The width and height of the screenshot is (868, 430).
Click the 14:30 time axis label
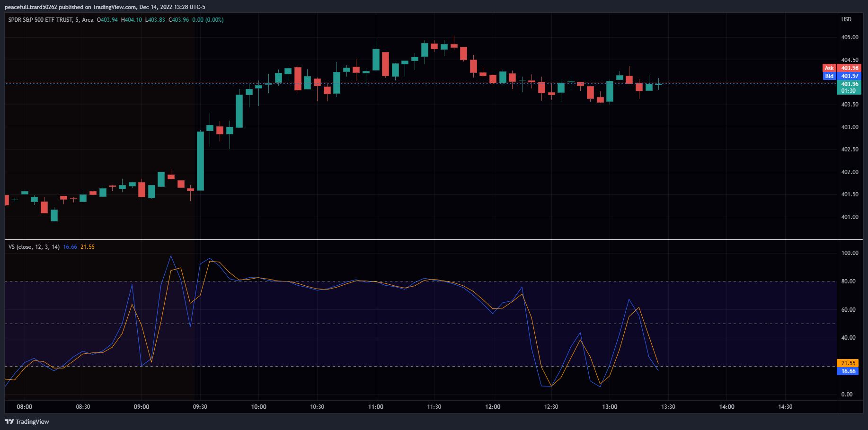[x=785, y=407]
